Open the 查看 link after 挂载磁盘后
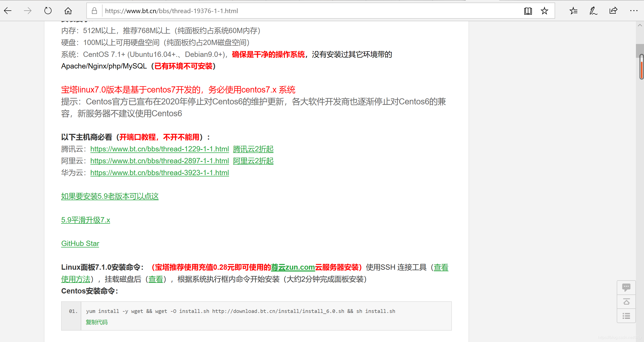 coord(156,279)
